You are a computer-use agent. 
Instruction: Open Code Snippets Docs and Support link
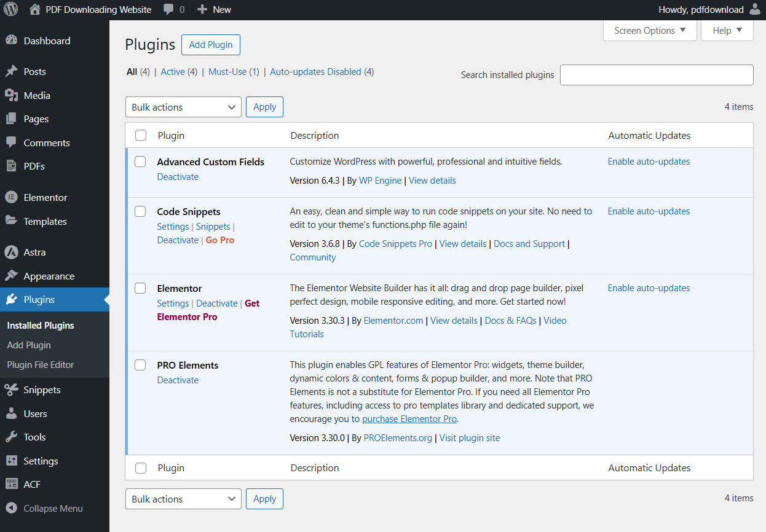click(529, 244)
